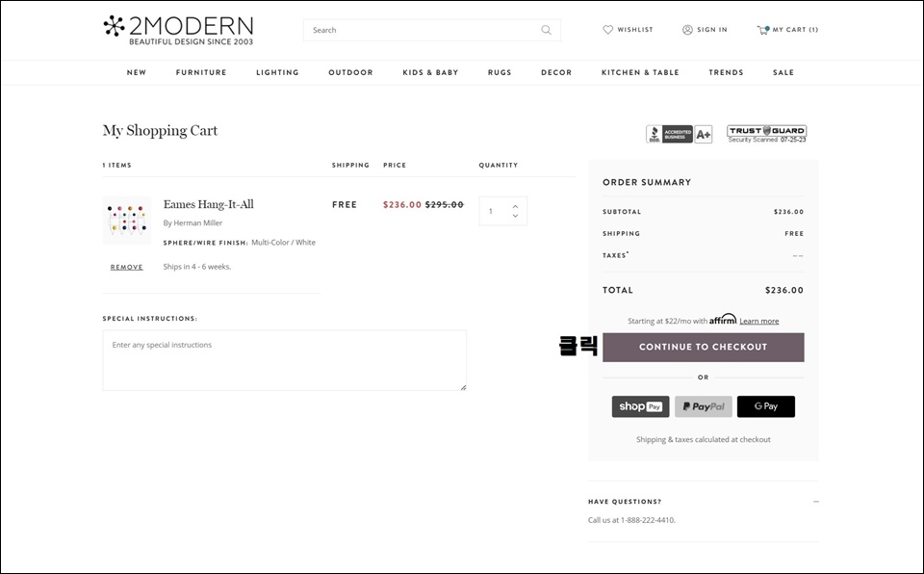The height and width of the screenshot is (574, 924).
Task: Click the 2Modern logo
Action: tap(178, 30)
